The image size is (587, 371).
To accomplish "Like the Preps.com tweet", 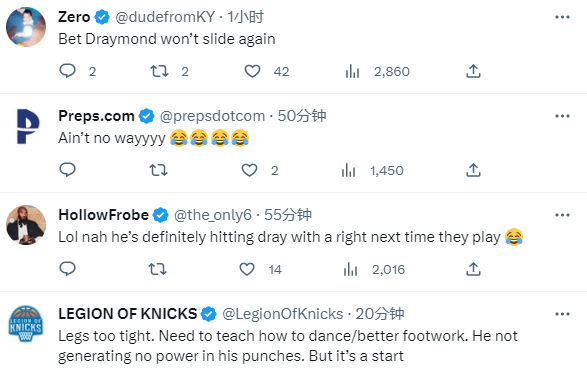I will point(249,170).
